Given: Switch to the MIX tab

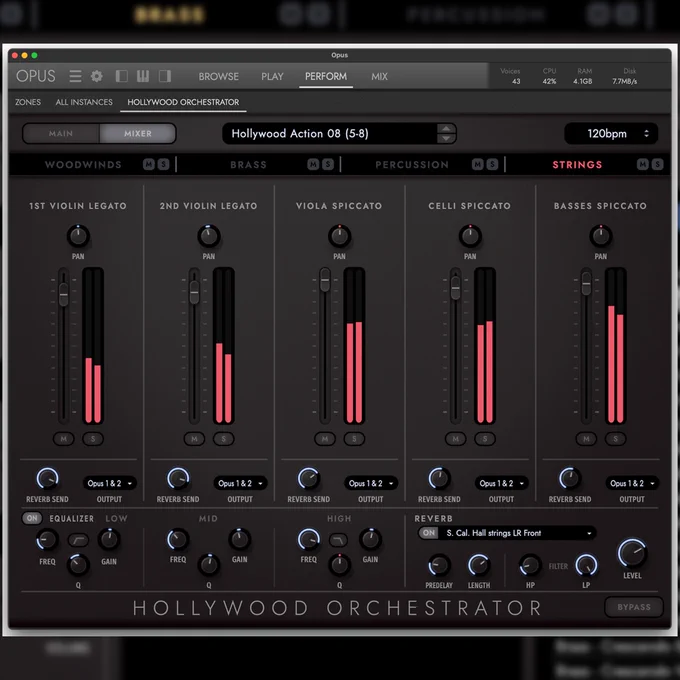Looking at the screenshot, I should point(379,76).
